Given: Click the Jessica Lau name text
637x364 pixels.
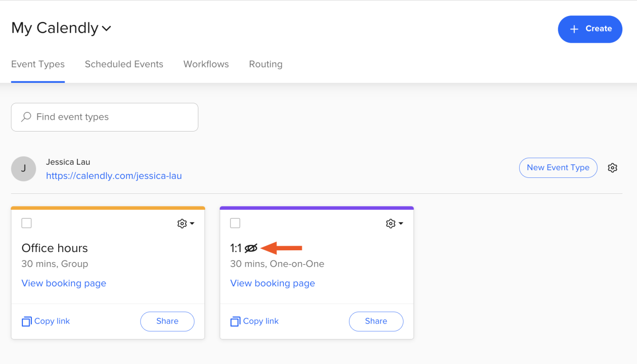Looking at the screenshot, I should tap(68, 162).
